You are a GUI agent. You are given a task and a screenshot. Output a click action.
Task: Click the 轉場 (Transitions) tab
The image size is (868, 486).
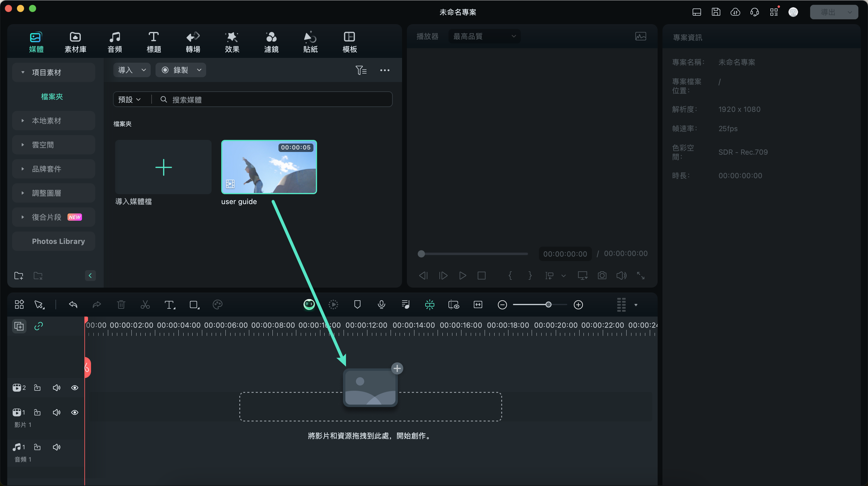[x=193, y=42]
